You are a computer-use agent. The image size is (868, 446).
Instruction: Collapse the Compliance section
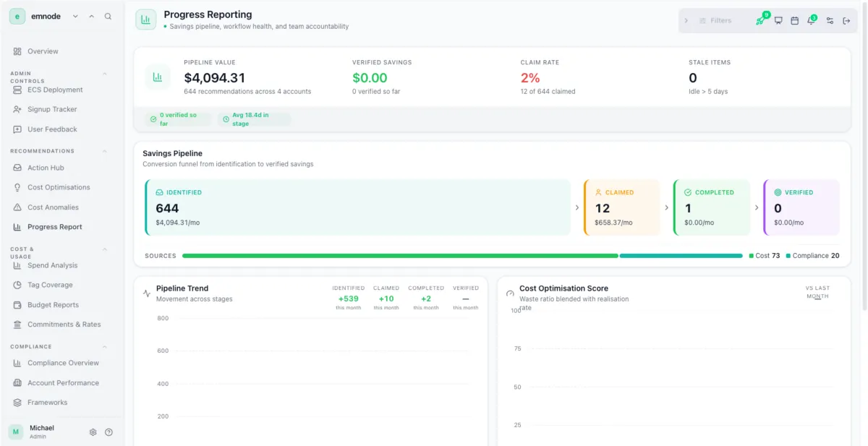104,346
